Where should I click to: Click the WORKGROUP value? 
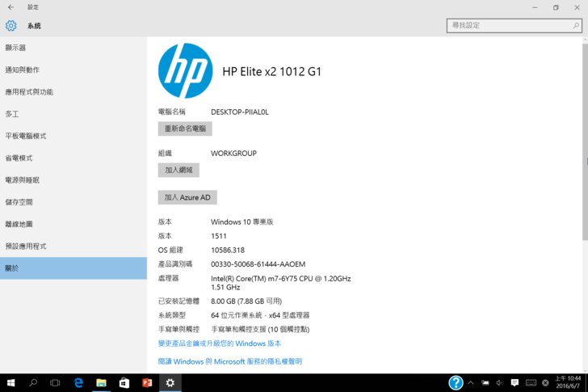click(x=233, y=153)
